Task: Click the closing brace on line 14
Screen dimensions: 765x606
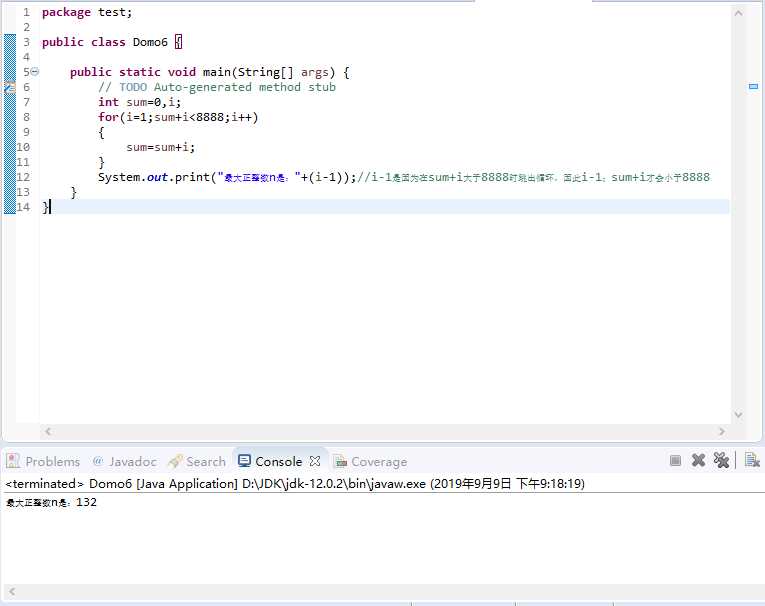Action: point(45,207)
